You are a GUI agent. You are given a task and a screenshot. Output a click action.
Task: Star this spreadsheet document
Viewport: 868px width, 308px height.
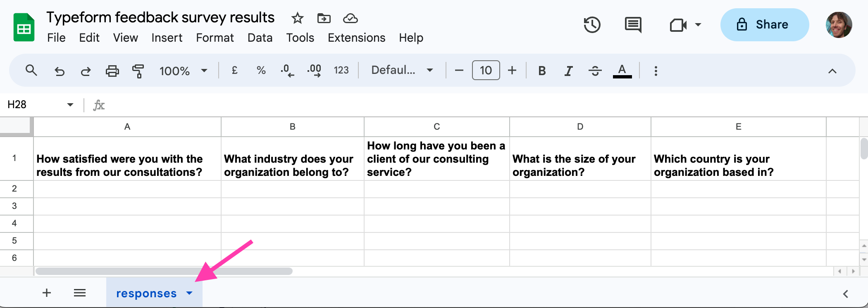click(x=297, y=18)
